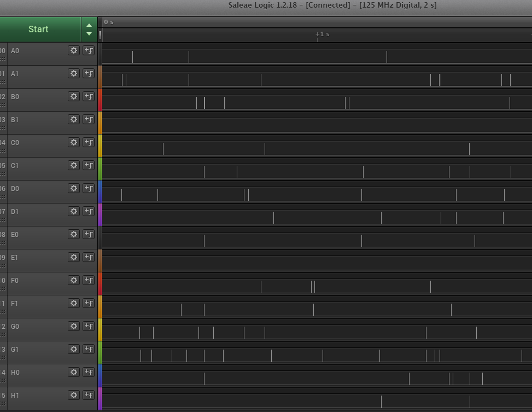Select the C1 channel label
The height and width of the screenshot is (412, 532).
tap(15, 166)
